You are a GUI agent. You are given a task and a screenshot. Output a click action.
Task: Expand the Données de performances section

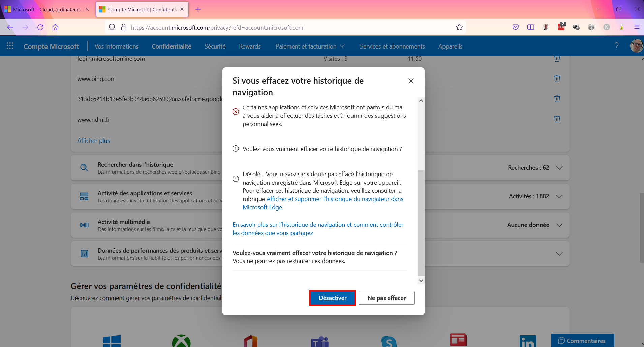tap(559, 254)
